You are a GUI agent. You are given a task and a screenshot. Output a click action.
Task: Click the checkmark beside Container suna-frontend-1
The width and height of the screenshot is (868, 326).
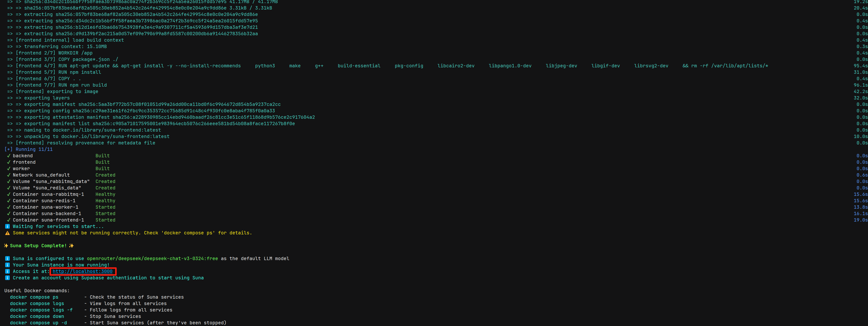pyautogui.click(x=9, y=220)
